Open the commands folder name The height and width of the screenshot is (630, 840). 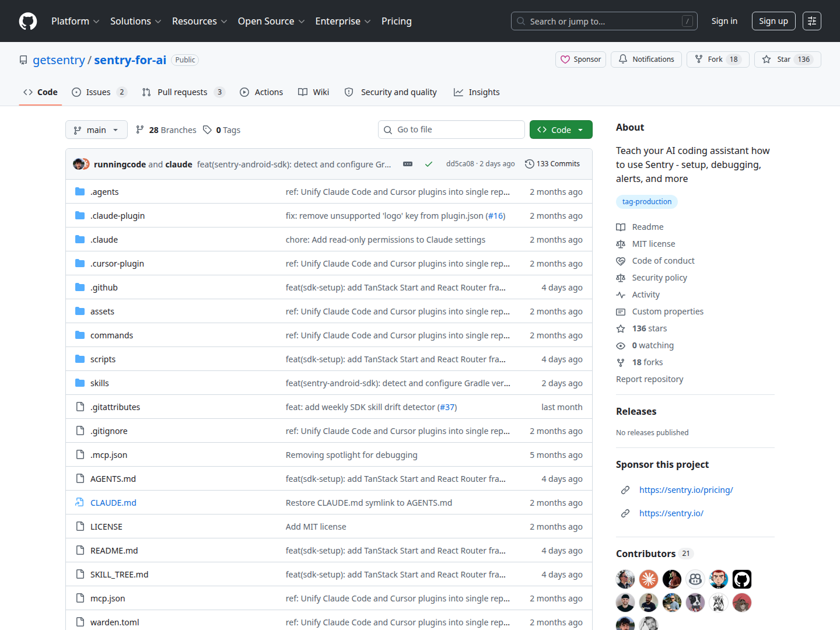[112, 335]
